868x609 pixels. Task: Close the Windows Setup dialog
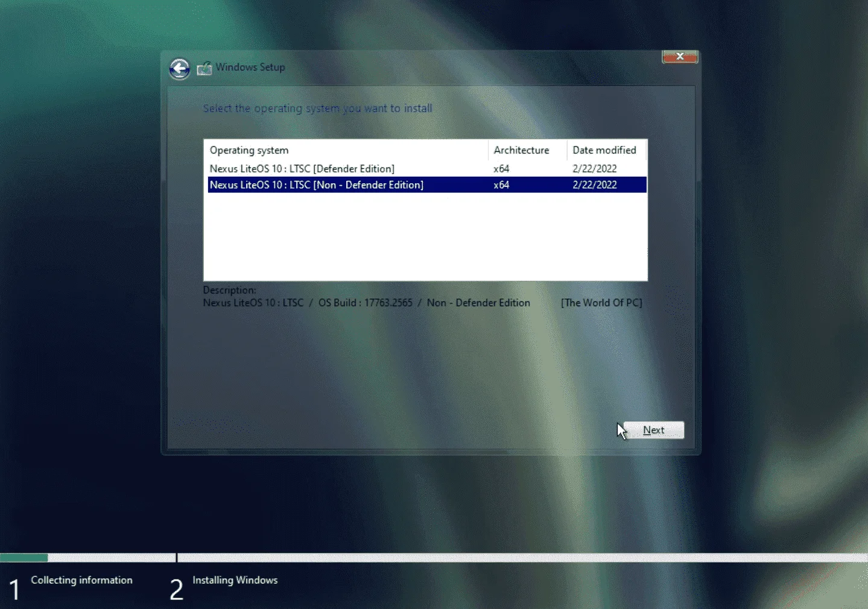680,56
